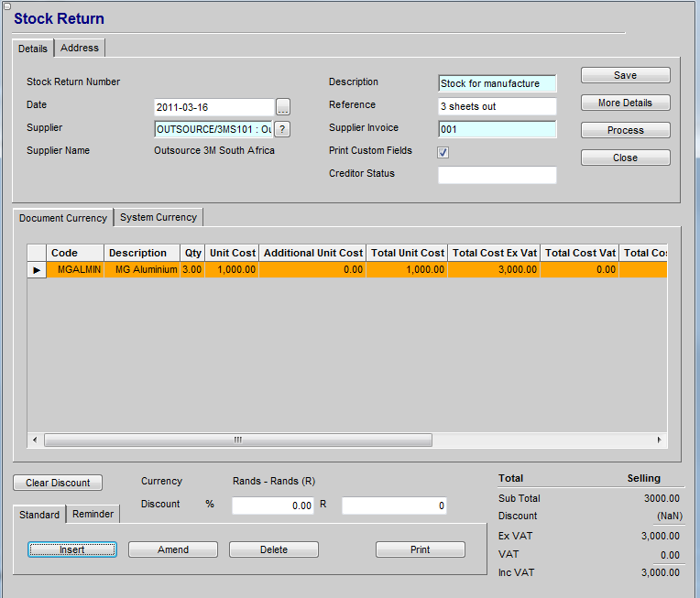Click the More Details button

pos(625,103)
